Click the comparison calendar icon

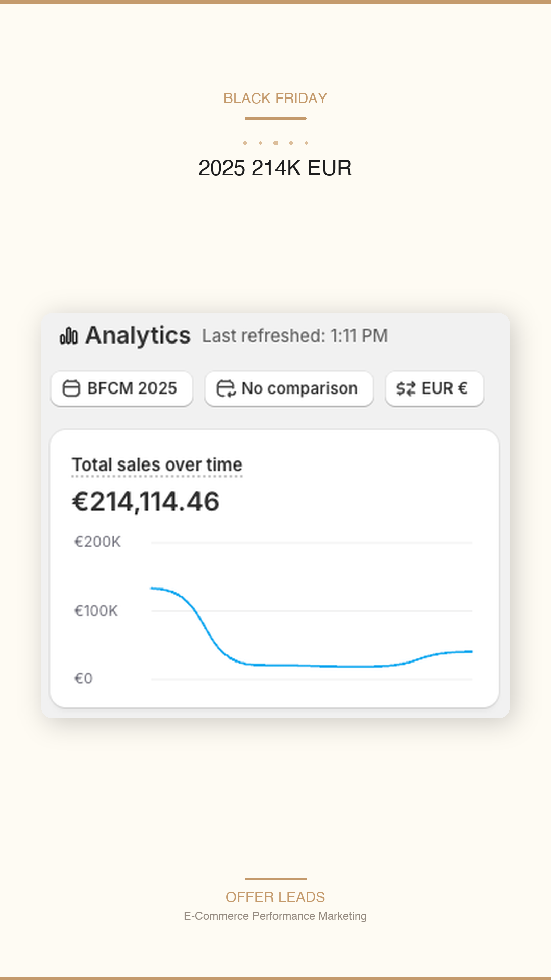(x=226, y=388)
